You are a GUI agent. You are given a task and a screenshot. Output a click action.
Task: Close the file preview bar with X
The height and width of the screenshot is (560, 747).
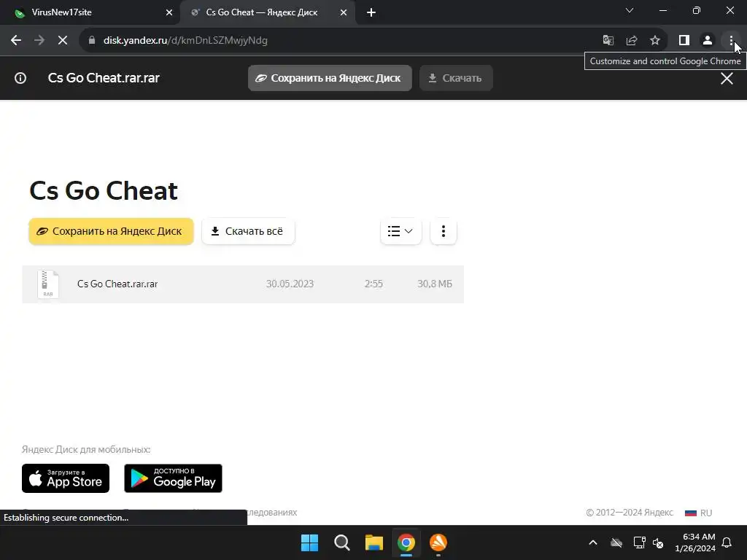tap(727, 78)
